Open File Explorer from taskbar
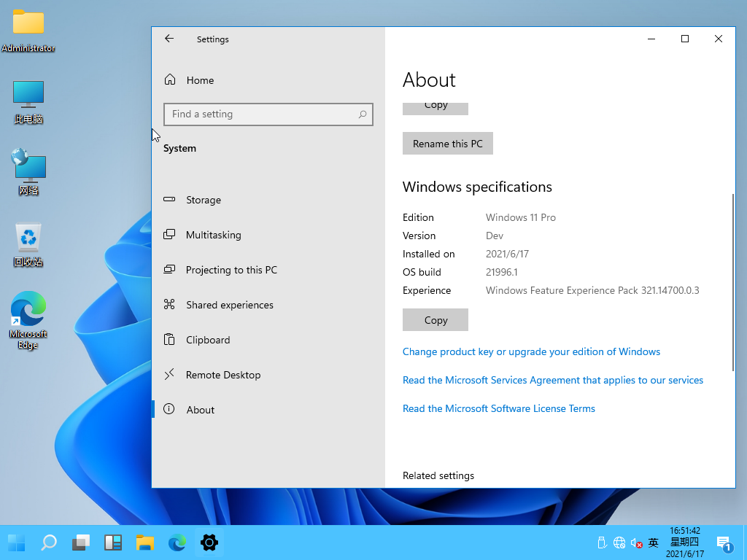The width and height of the screenshot is (747, 560). (x=145, y=542)
